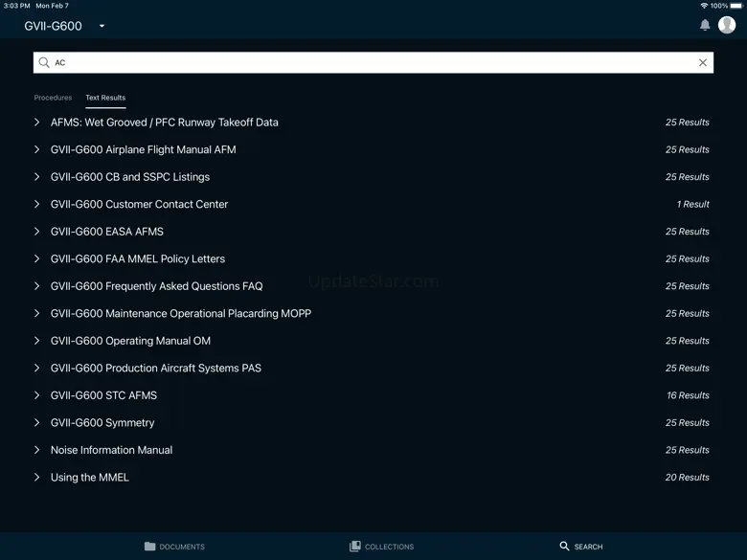Expand Frequently Asked Questions FAQ chevron
Screen dimensions: 747x560
(x=36, y=285)
